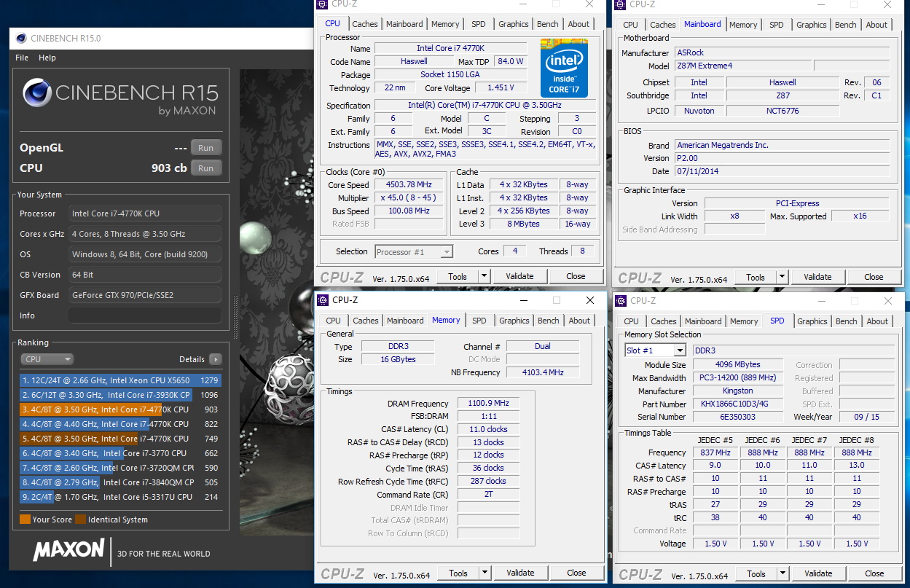The width and height of the screenshot is (910, 588).
Task: Run the CPU benchmark
Action: (206, 168)
